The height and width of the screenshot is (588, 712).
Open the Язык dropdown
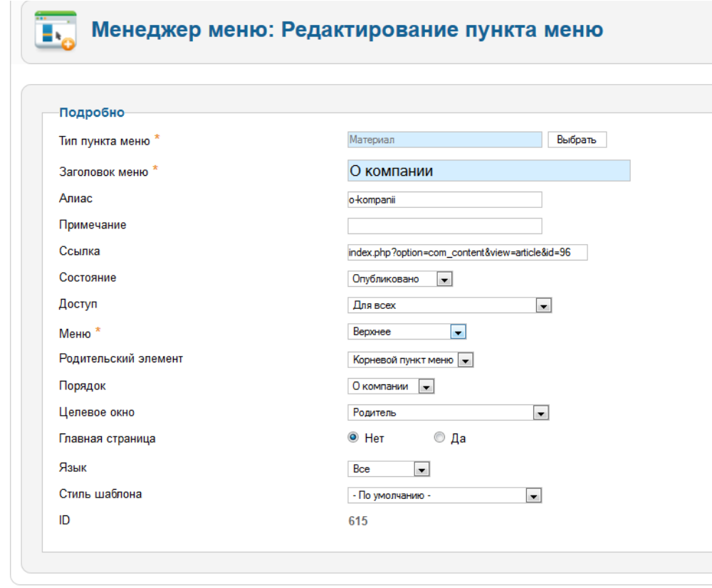389,470
